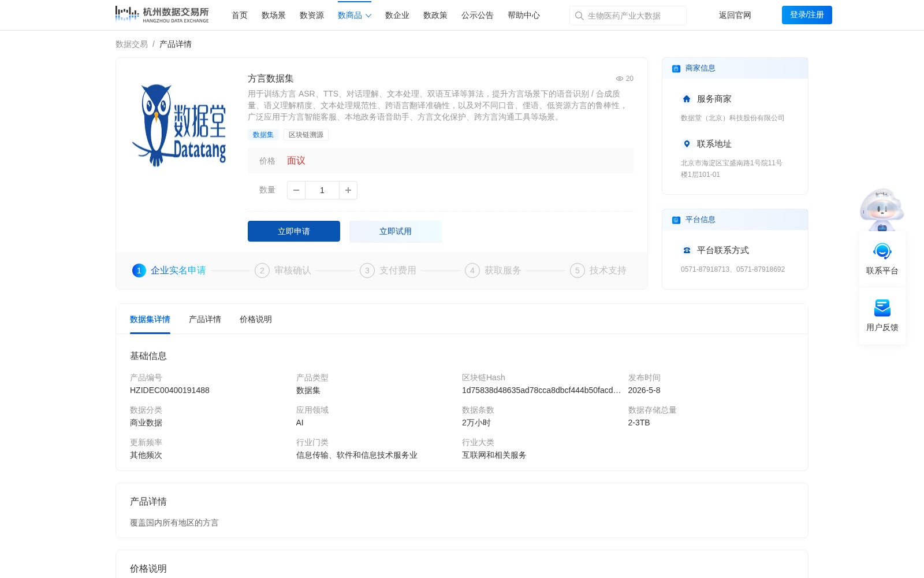Expand the 数商品 dropdown arrow

pos(368,16)
